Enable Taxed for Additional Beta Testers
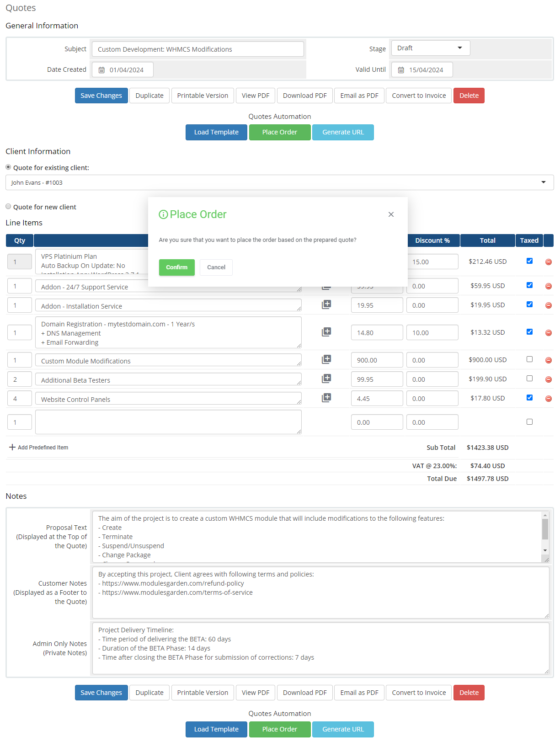Image resolution: width=560 pixels, height=742 pixels. 529,379
